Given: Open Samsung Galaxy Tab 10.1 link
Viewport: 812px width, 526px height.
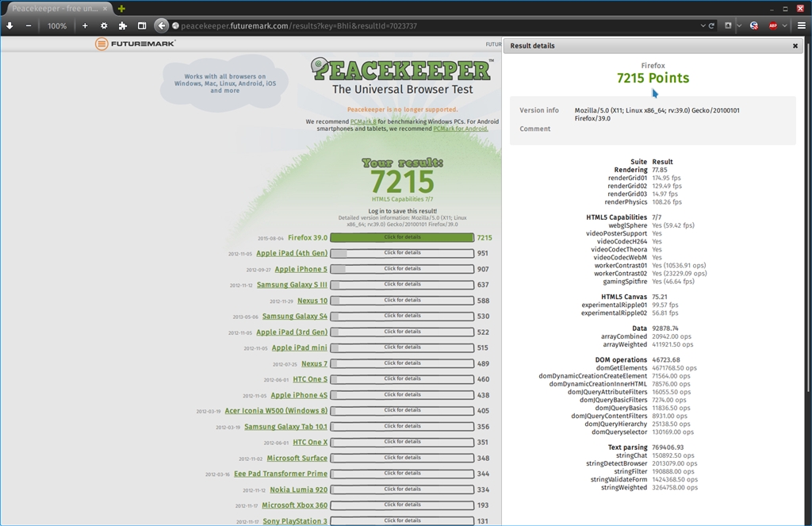Looking at the screenshot, I should 285,427.
